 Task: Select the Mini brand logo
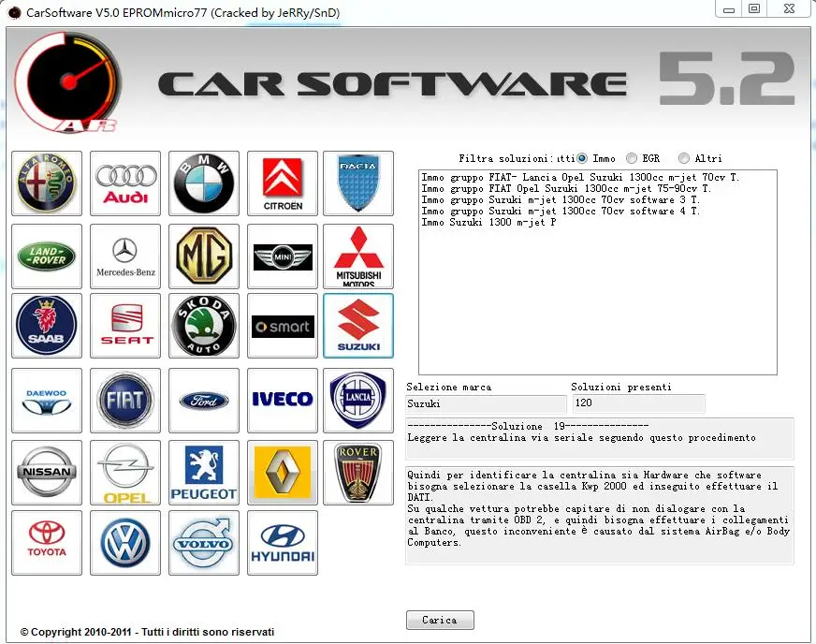283,256
